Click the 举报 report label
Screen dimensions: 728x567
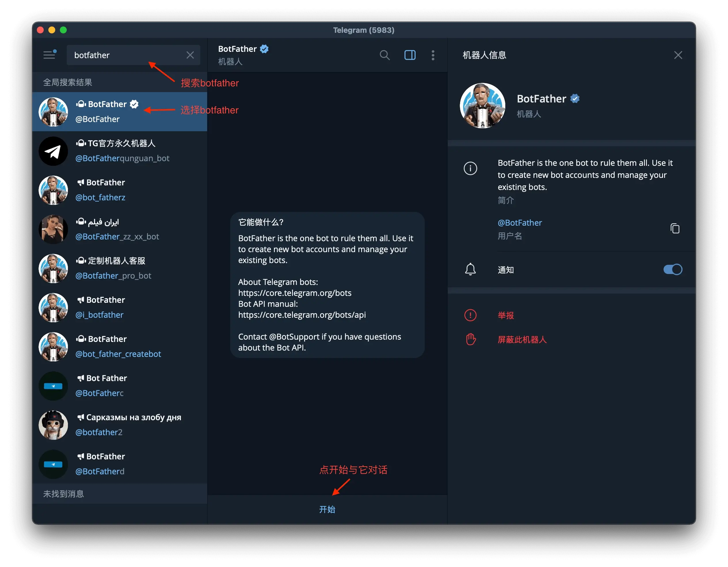[505, 315]
